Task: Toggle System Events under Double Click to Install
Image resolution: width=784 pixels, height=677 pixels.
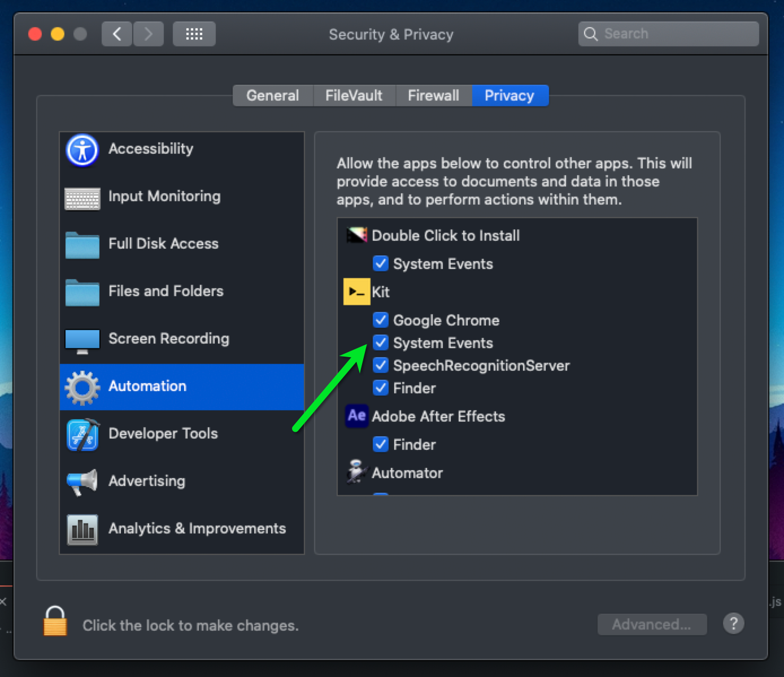Action: point(381,263)
